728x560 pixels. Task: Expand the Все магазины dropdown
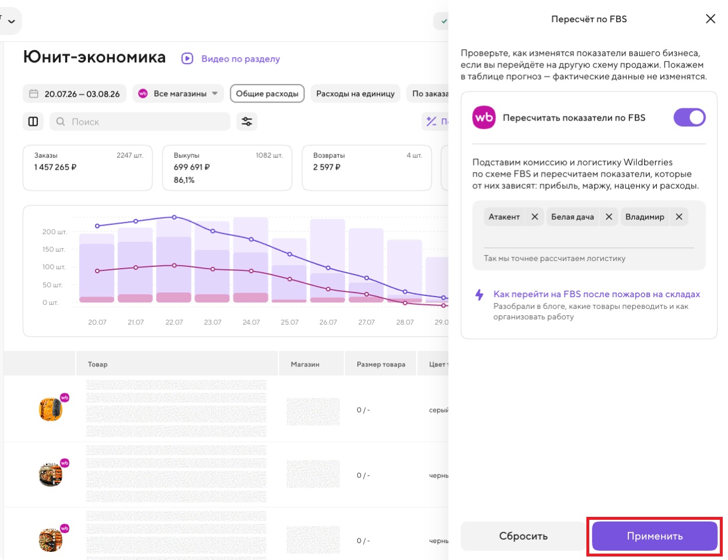[178, 93]
